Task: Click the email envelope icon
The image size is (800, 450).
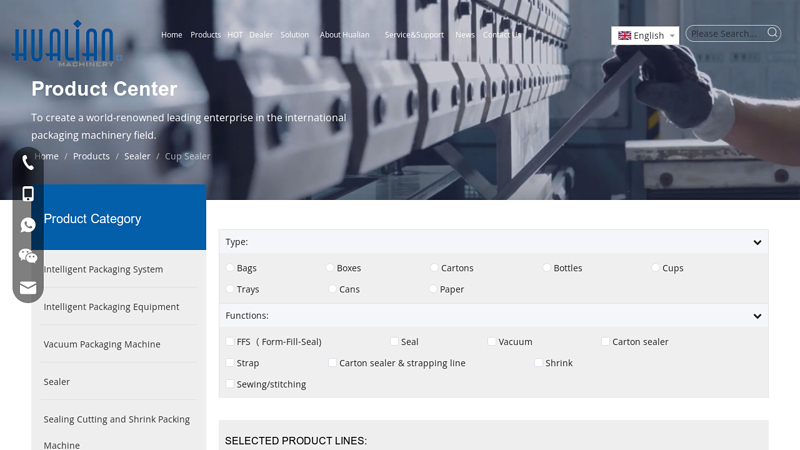Action: 28,287
